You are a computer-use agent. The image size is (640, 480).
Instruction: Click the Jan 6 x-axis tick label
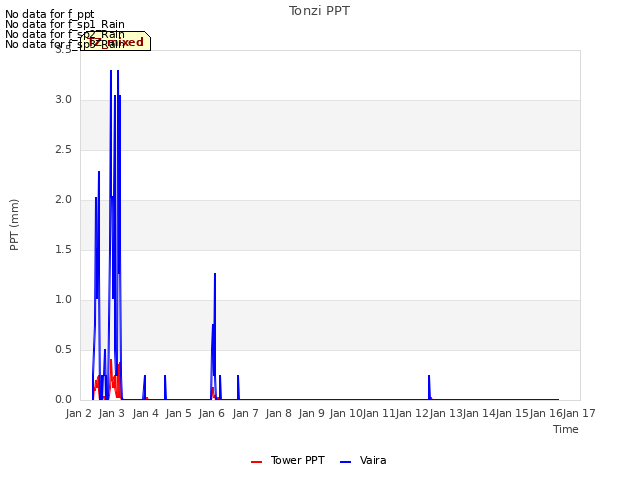(212, 413)
